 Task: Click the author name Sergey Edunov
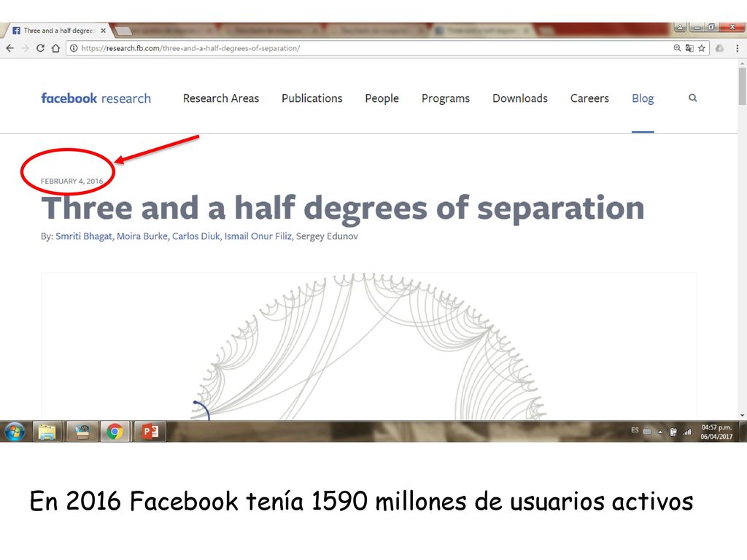click(x=327, y=236)
